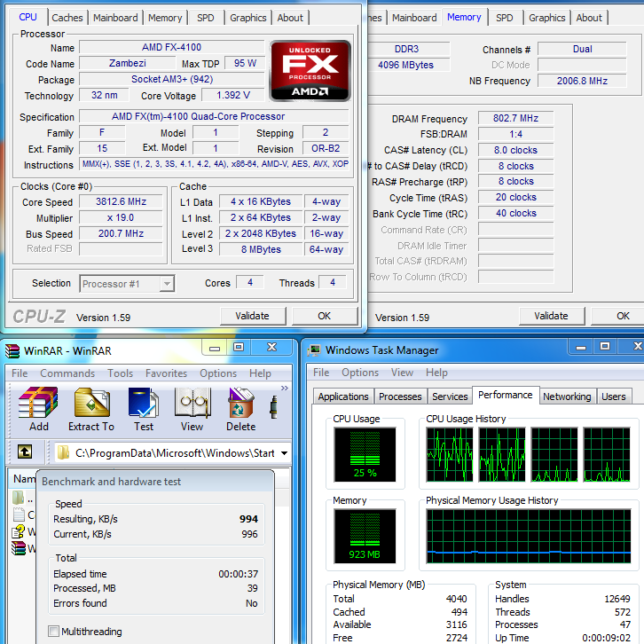Switch to the Caches tab in CPU-Z
Viewport: 644px width, 644px height.
click(x=67, y=17)
